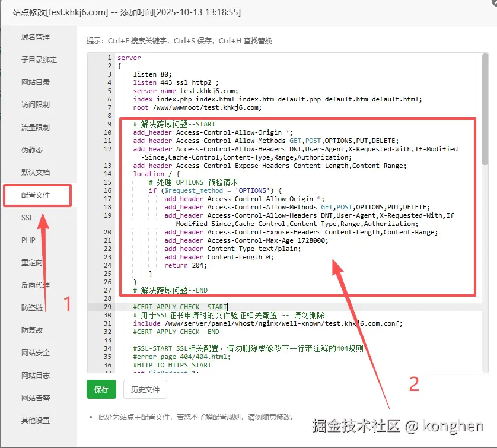This screenshot has height=448, width=497.
Task: Click '#error_page 404/404.html;' line
Action: click(x=182, y=357)
